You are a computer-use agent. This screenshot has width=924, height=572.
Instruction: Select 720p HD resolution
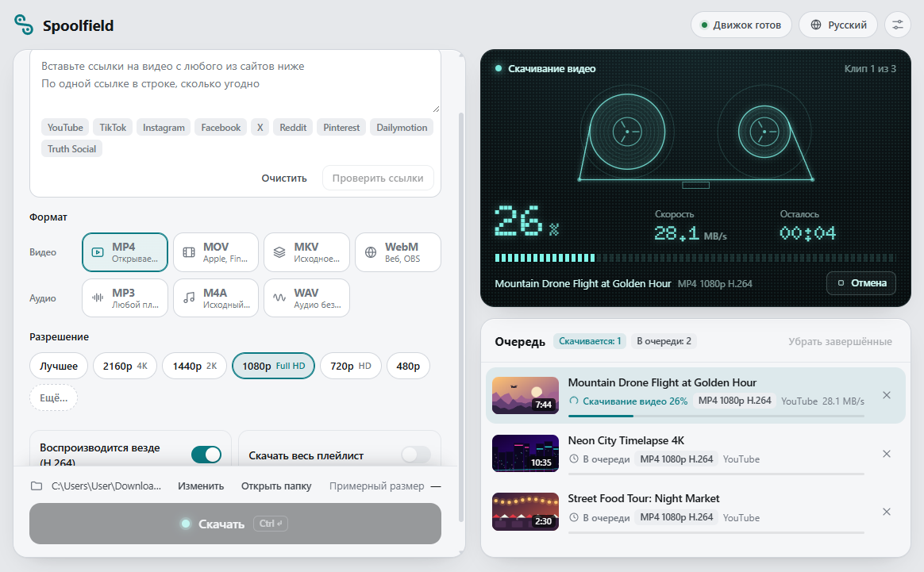click(351, 366)
